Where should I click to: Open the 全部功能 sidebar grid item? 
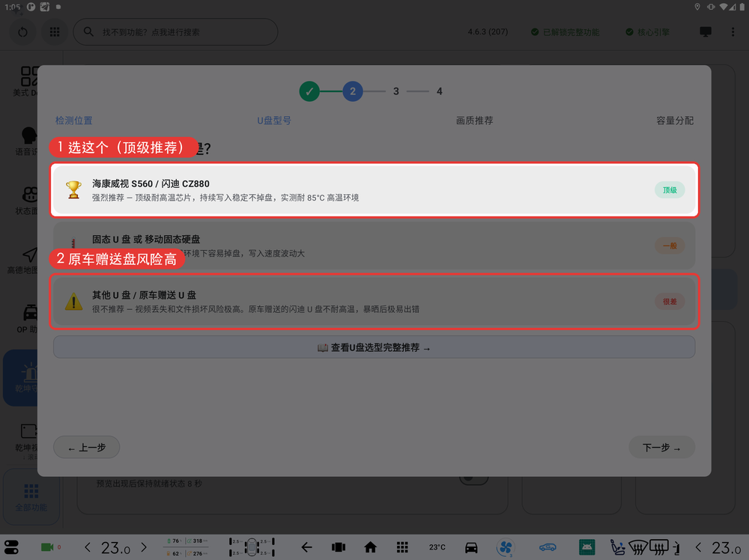[31, 496]
